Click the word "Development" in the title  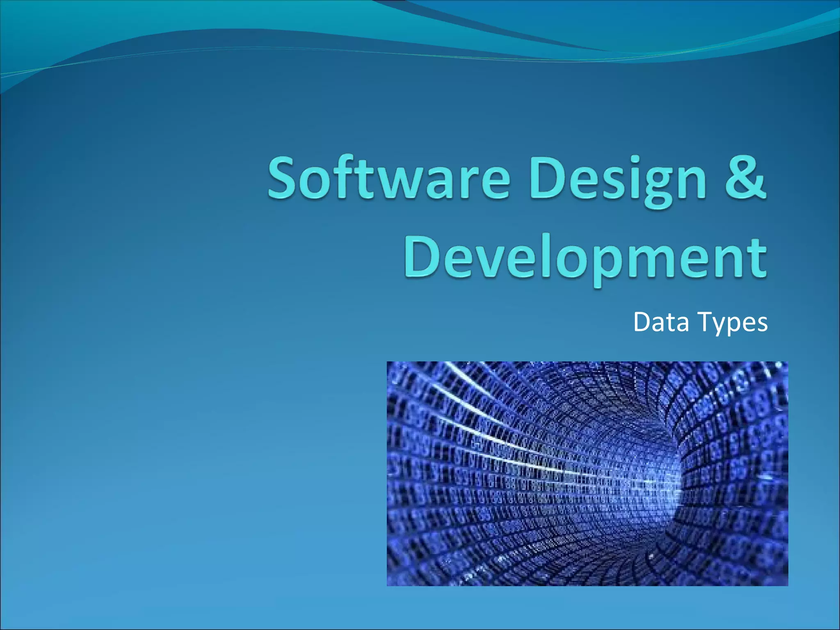pos(585,258)
